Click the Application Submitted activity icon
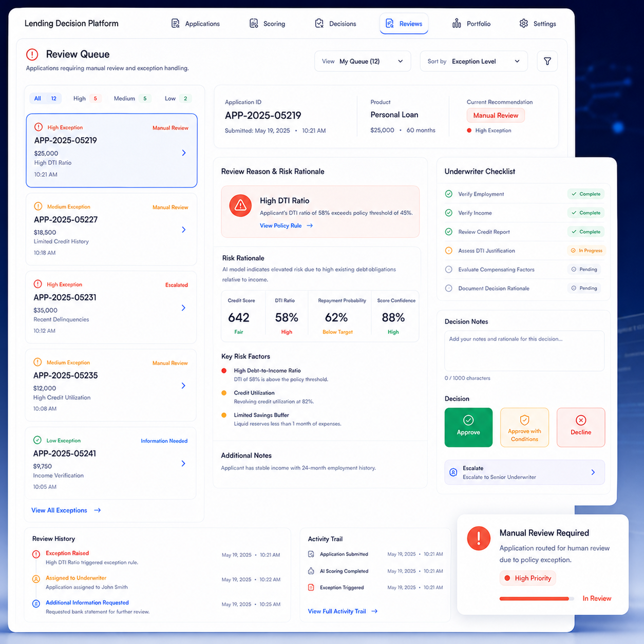The image size is (644, 644). click(311, 554)
